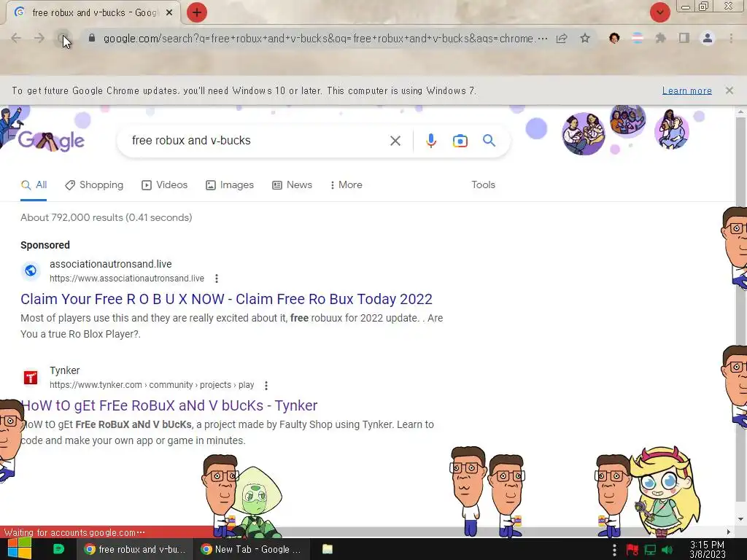Open the green app icon in taskbar
Image resolution: width=747 pixels, height=560 pixels.
click(58, 549)
